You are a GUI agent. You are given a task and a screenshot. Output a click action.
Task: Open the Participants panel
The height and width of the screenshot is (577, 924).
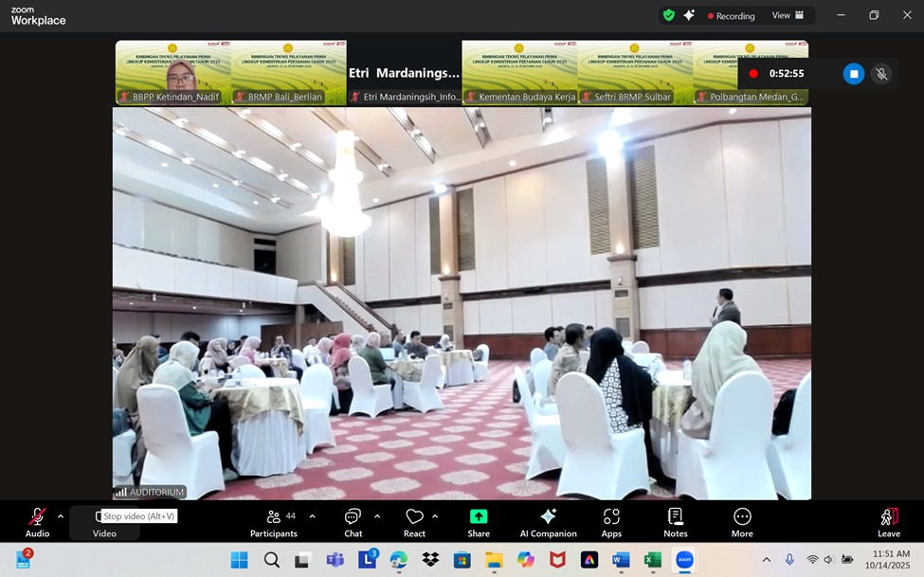pyautogui.click(x=274, y=521)
